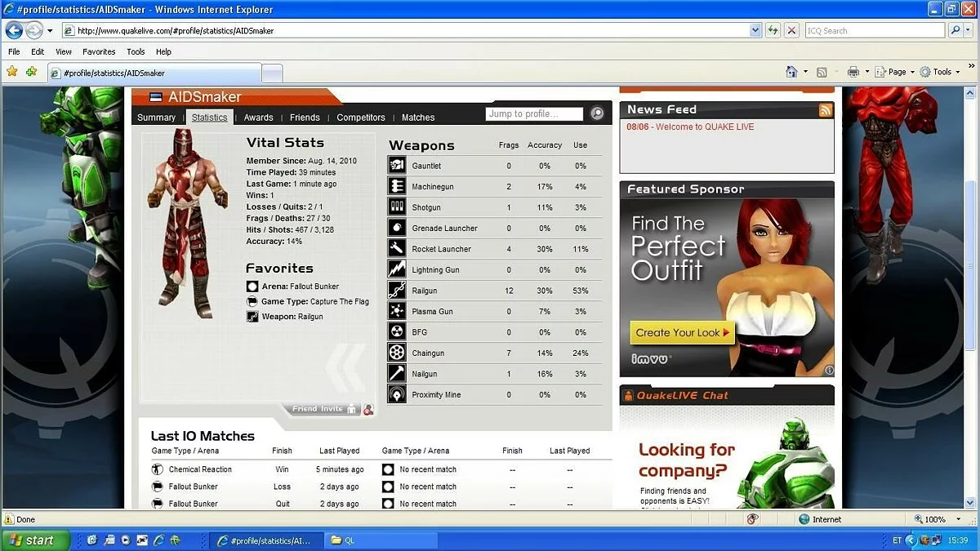Screen dimensions: 980x551
Task: Switch to the Awards profile tab
Action: click(x=258, y=118)
